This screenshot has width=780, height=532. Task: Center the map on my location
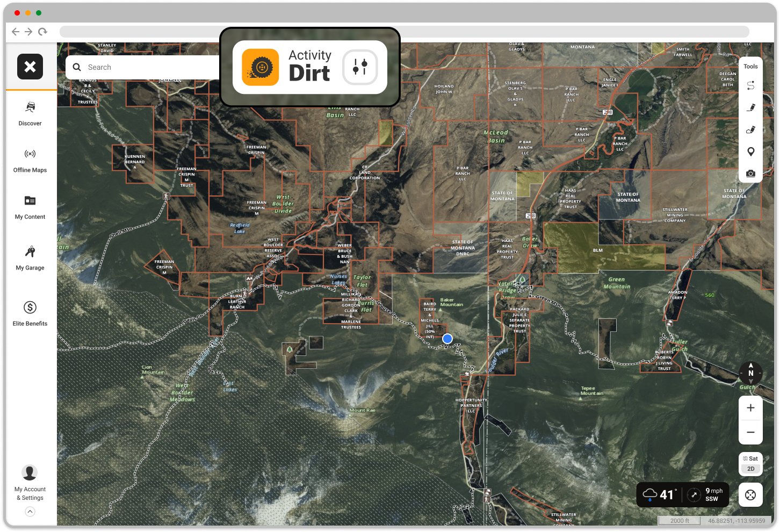click(x=750, y=495)
